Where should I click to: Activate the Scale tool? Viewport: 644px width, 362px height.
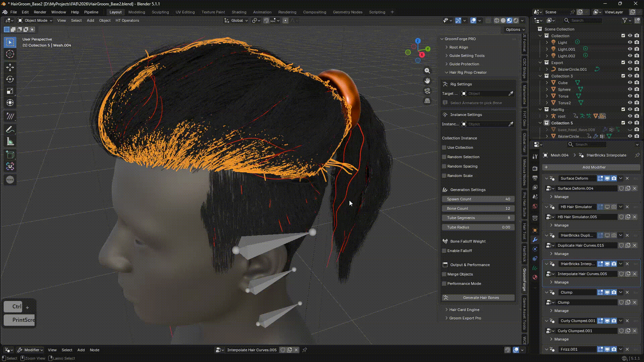tap(10, 91)
